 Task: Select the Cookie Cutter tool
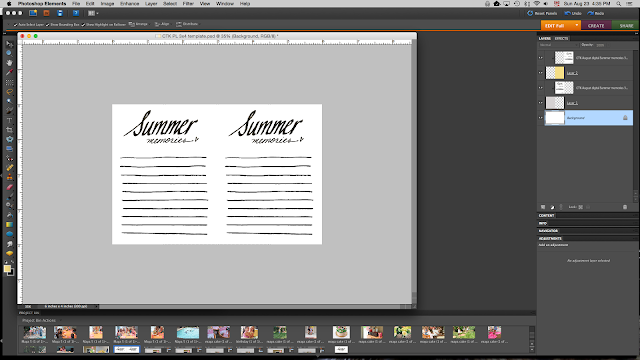pyautogui.click(x=9, y=139)
